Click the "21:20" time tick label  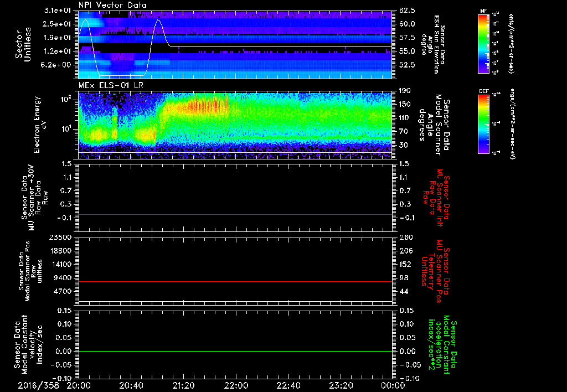click(x=183, y=386)
